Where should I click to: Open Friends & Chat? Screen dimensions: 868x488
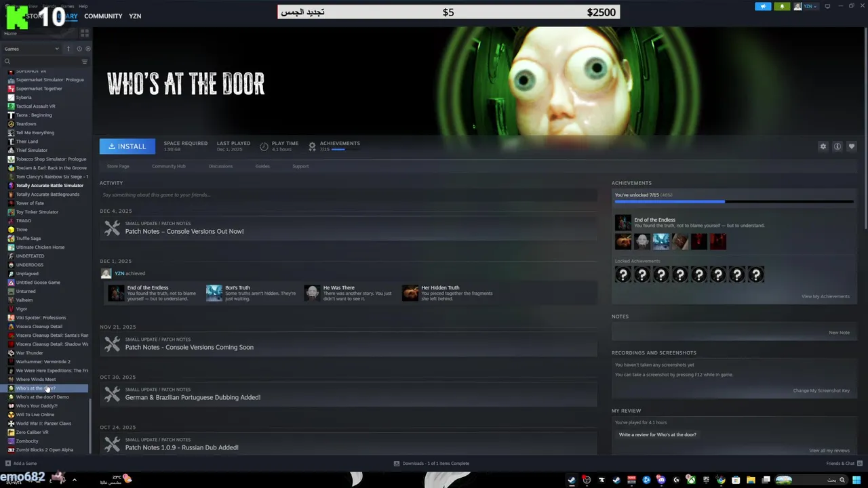click(x=843, y=464)
